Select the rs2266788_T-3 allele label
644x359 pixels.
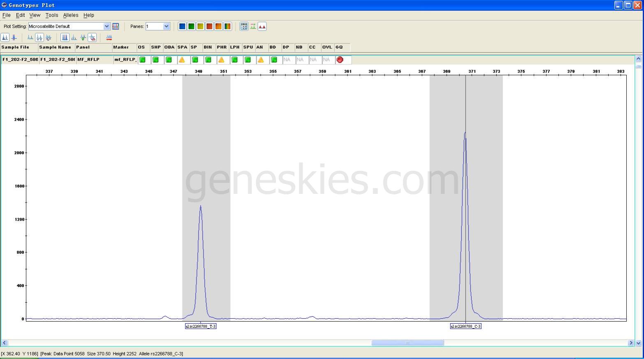tap(201, 326)
